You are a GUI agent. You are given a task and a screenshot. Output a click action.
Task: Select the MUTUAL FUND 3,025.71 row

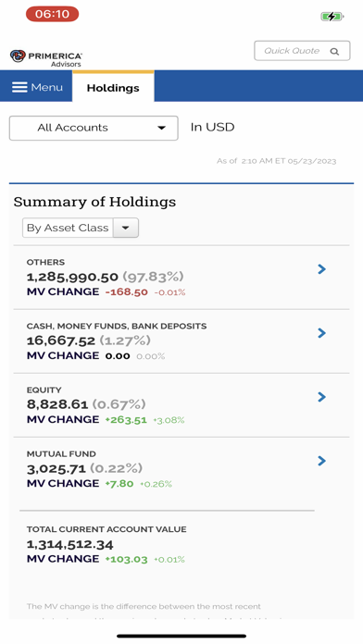click(181, 468)
